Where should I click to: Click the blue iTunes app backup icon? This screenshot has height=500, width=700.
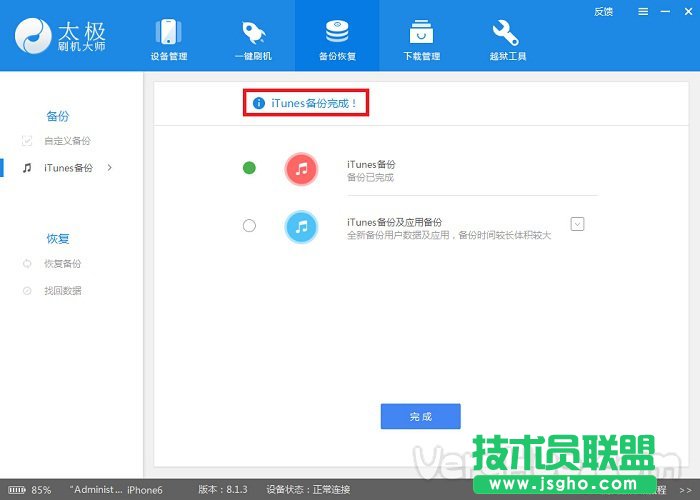coord(301,226)
